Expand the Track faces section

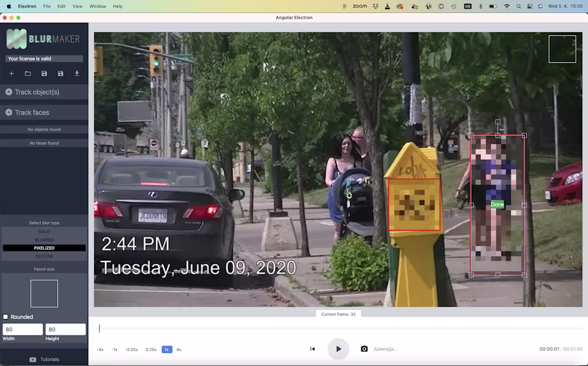pyautogui.click(x=44, y=112)
